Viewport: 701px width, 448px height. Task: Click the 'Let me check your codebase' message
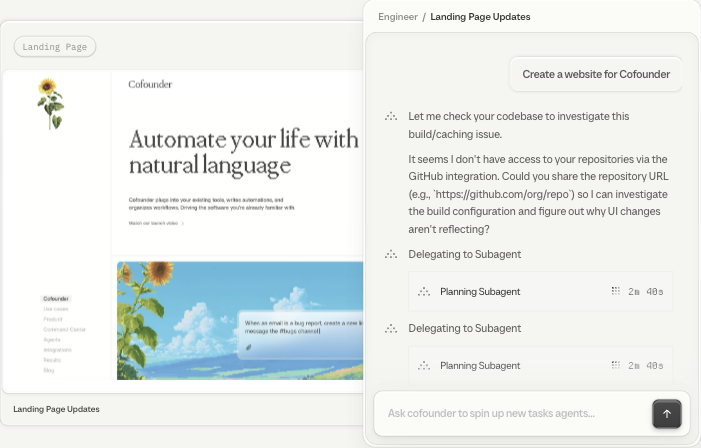(519, 125)
